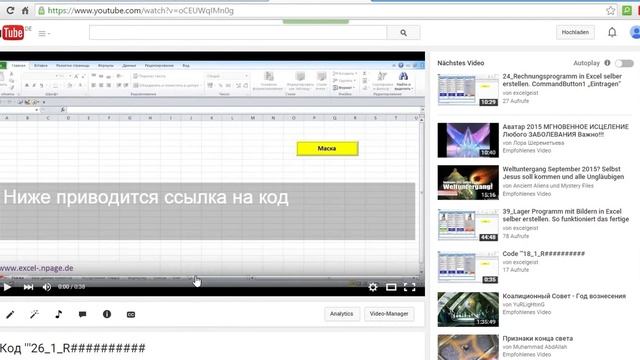This screenshot has width=640, height=360.
Task: Click www.excel-.npage.de link in video
Action: 37,268
